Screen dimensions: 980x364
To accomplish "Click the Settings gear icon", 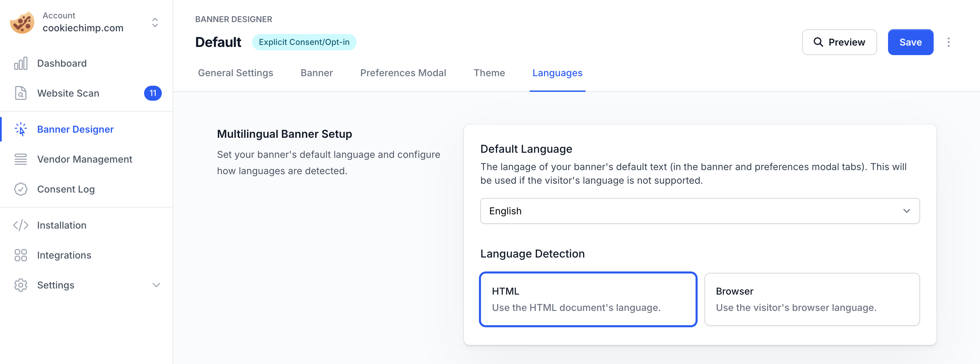I will point(20,285).
